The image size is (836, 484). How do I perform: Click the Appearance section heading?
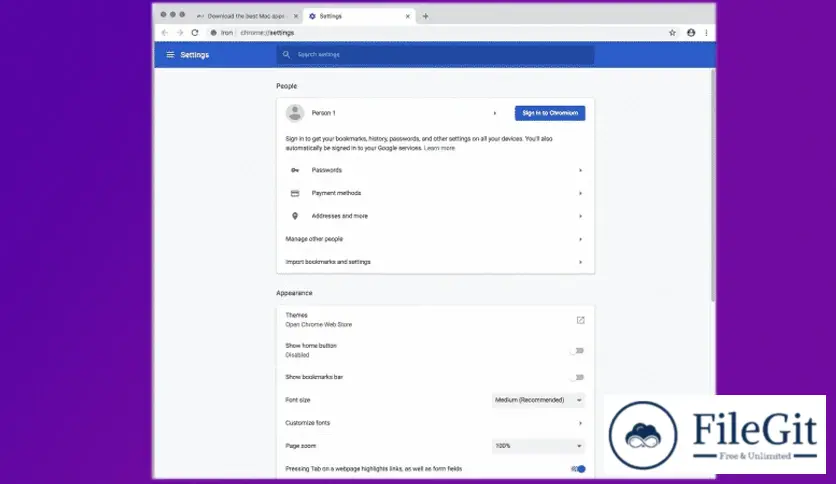pos(294,293)
